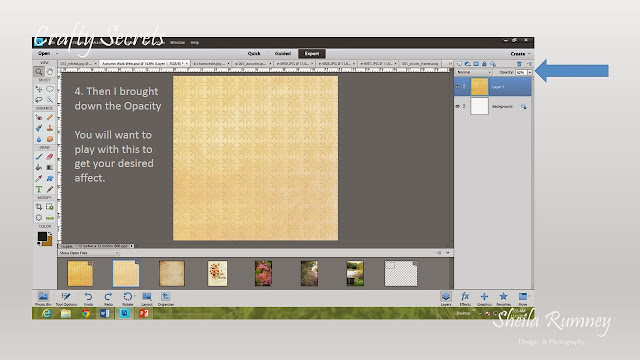Expand the Create dropdown
Viewport: 640px width, 360px height.
click(x=520, y=53)
